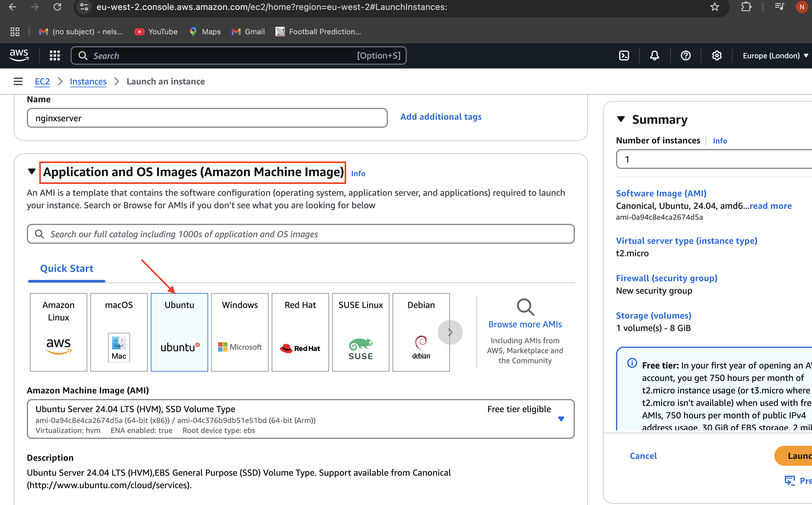The image size is (812, 505).
Task: Click the orange Launch instance button
Action: tap(793, 456)
